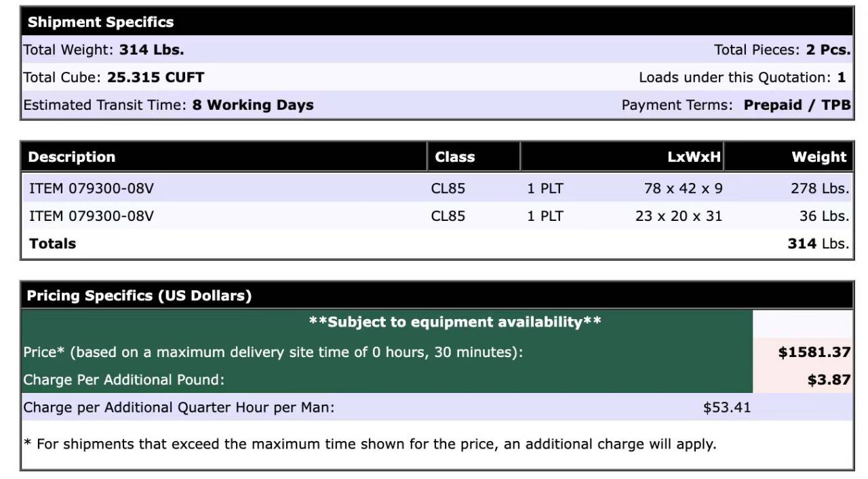Select the Loads under this Quotation value
868x479 pixels.
point(842,77)
